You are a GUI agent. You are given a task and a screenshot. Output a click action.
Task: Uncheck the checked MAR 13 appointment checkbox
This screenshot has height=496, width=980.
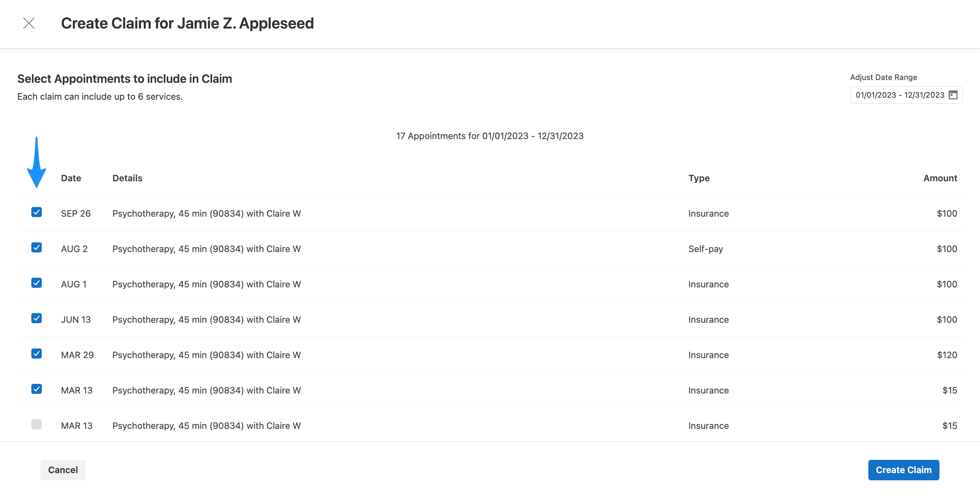pos(37,389)
